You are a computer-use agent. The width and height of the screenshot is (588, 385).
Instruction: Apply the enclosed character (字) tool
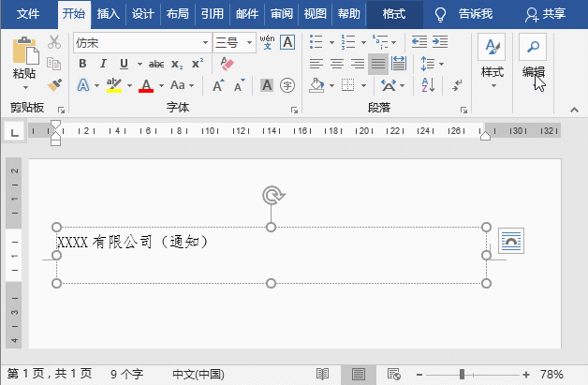point(287,85)
